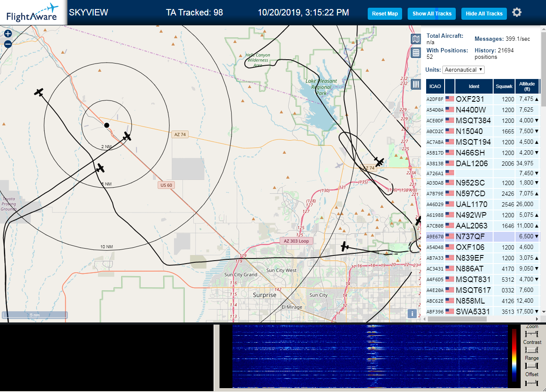Screen dimensions: 546x392
Task: Click the Reset Map button
Action: [385, 14]
